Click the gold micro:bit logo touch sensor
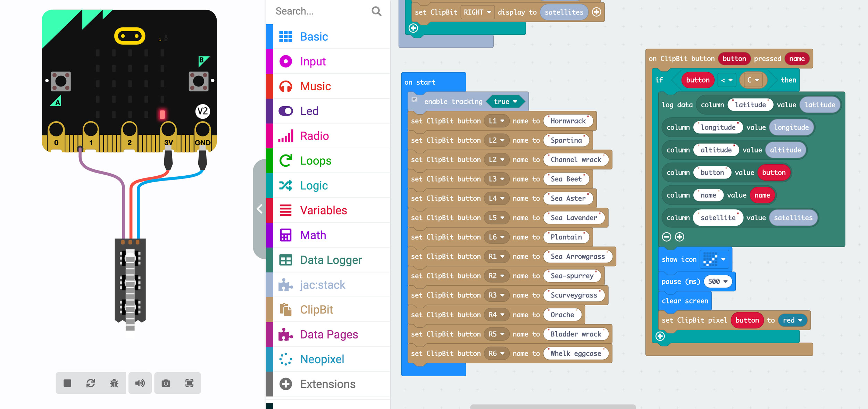The image size is (868, 409). [x=130, y=36]
